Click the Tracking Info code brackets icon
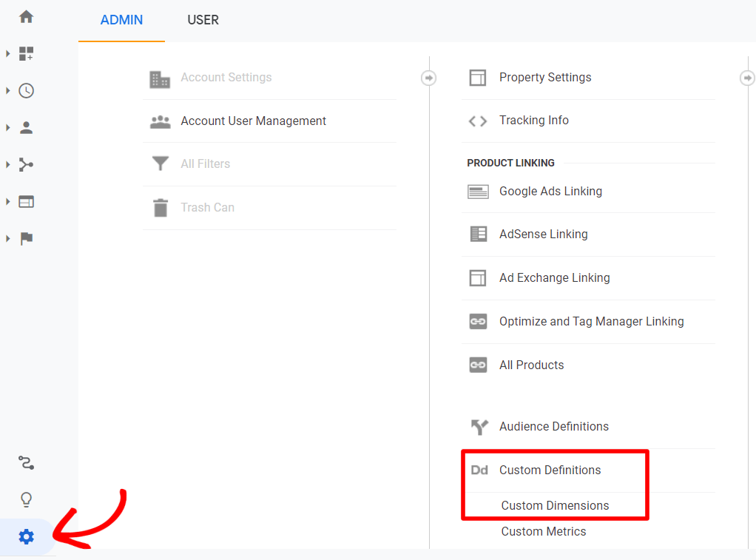Screen dimensions: 756x560 point(477,121)
